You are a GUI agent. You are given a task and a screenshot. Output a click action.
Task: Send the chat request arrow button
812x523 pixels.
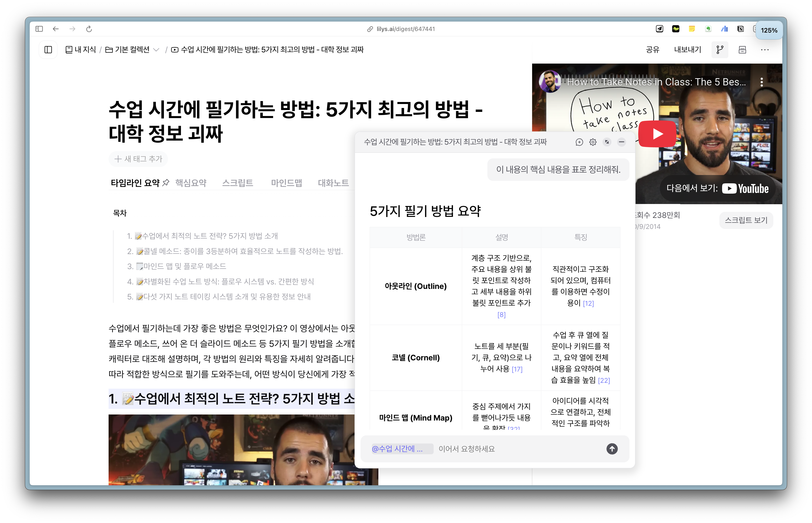tap(611, 449)
